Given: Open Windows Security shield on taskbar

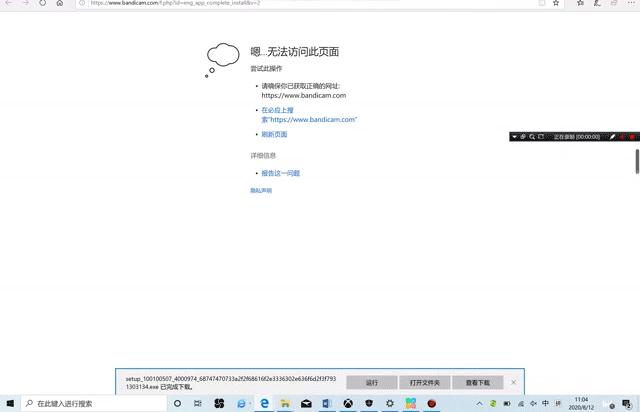Looking at the screenshot, I should point(369,403).
